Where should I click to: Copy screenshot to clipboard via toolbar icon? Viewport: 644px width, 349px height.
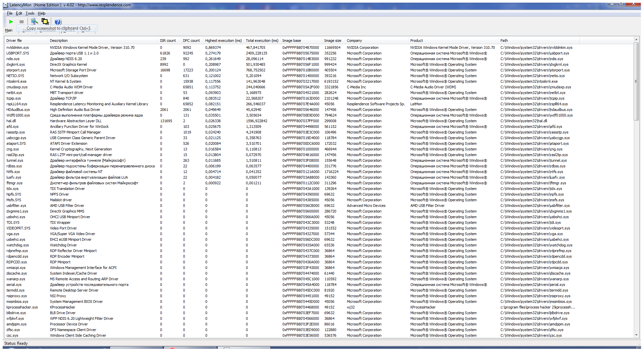click(x=45, y=22)
